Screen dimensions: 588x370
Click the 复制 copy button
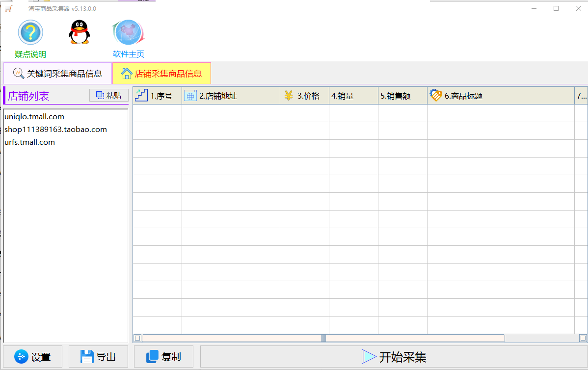point(163,357)
